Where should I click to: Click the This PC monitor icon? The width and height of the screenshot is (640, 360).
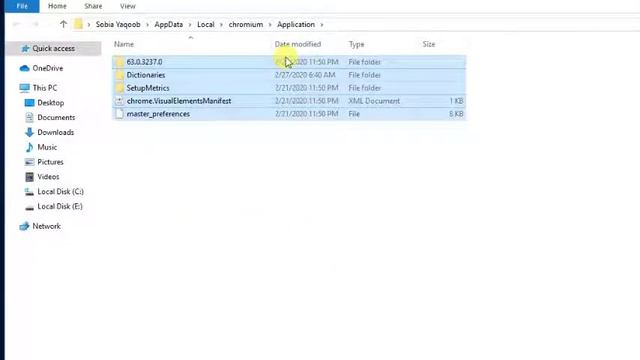(x=24, y=88)
